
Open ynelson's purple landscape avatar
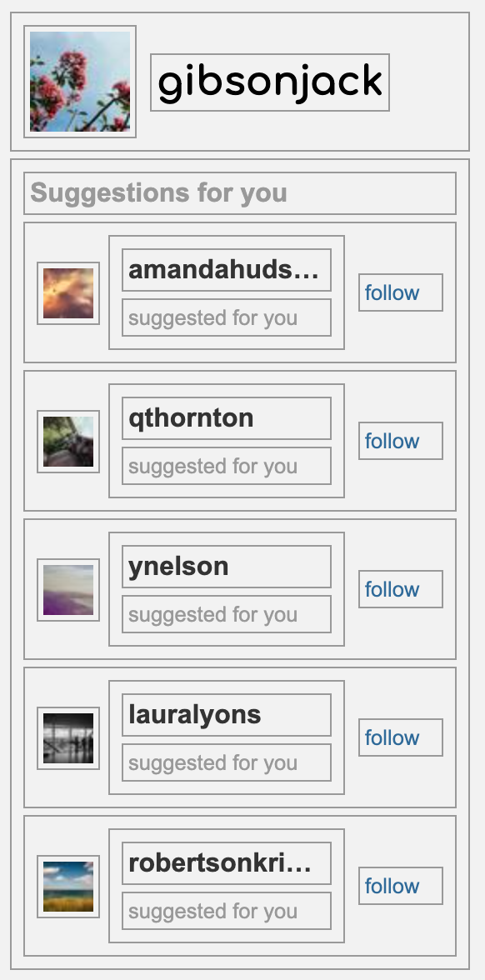point(68,589)
